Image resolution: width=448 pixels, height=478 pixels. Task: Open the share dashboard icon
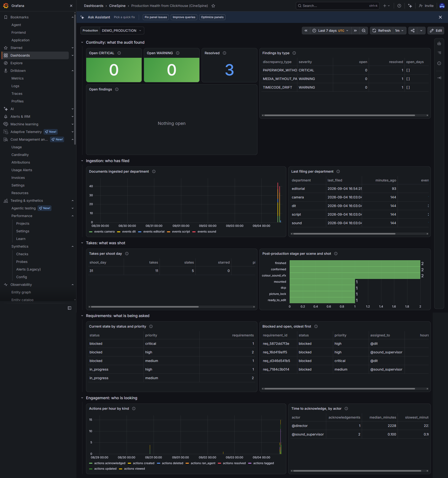click(413, 31)
